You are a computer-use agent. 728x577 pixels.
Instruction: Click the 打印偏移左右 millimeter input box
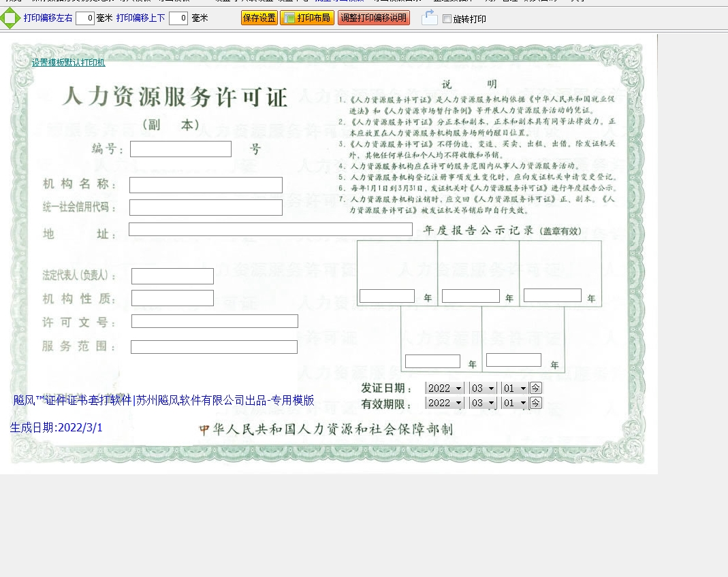(85, 18)
